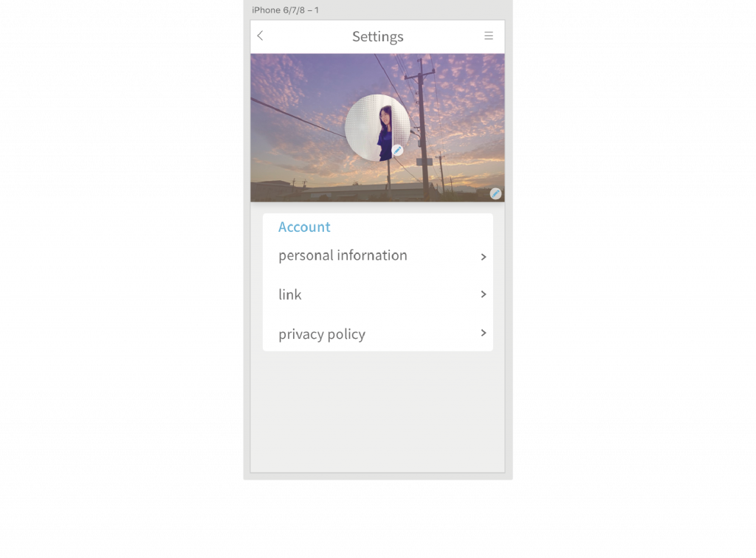Click the Settings title text
Screen dimensions: 756x558
click(x=377, y=37)
